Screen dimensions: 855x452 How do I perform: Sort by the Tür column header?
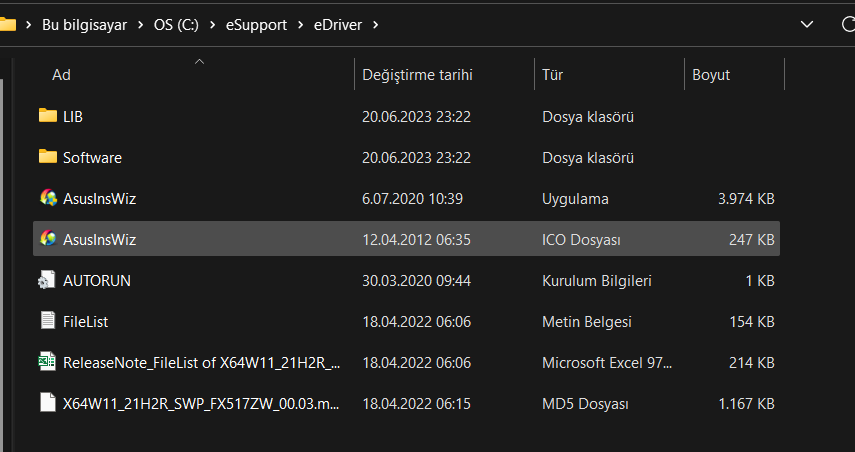point(552,75)
